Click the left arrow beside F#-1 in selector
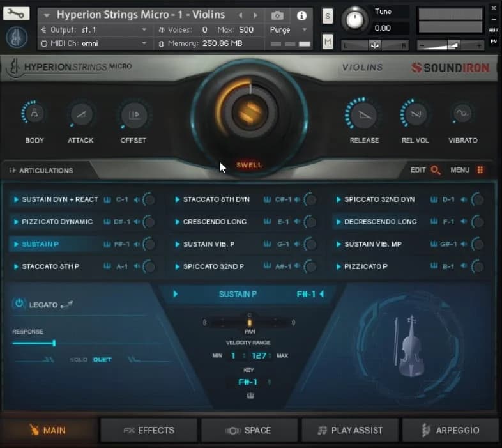The image size is (502, 448). click(x=322, y=294)
